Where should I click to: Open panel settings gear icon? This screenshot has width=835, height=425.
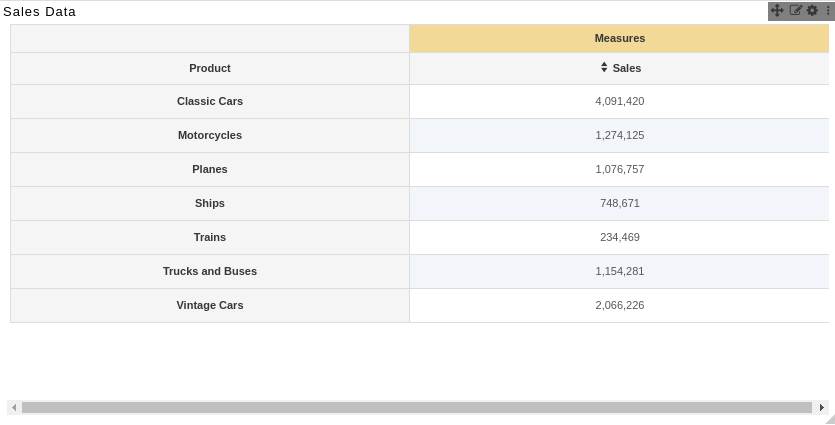click(x=812, y=10)
